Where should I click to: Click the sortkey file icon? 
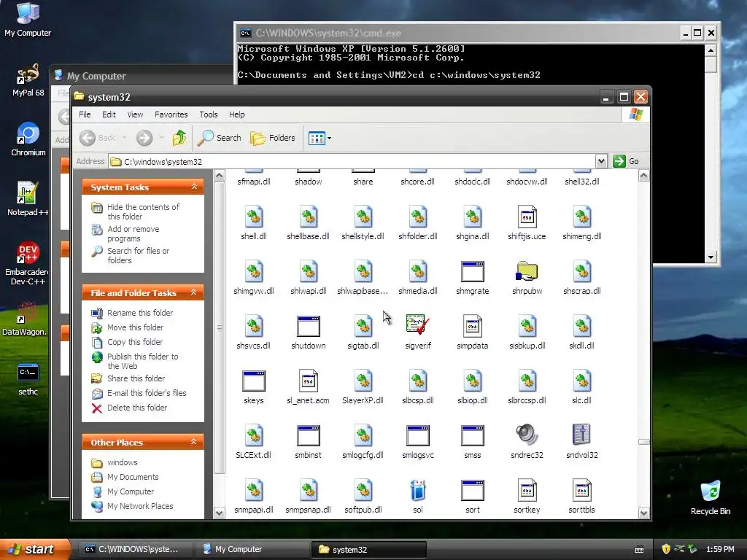coord(527,490)
